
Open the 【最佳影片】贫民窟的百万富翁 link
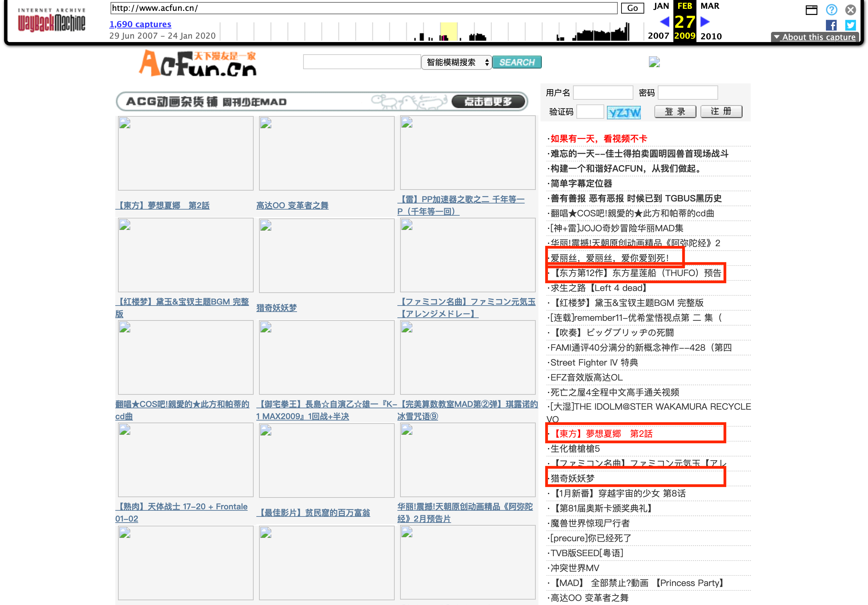(313, 513)
